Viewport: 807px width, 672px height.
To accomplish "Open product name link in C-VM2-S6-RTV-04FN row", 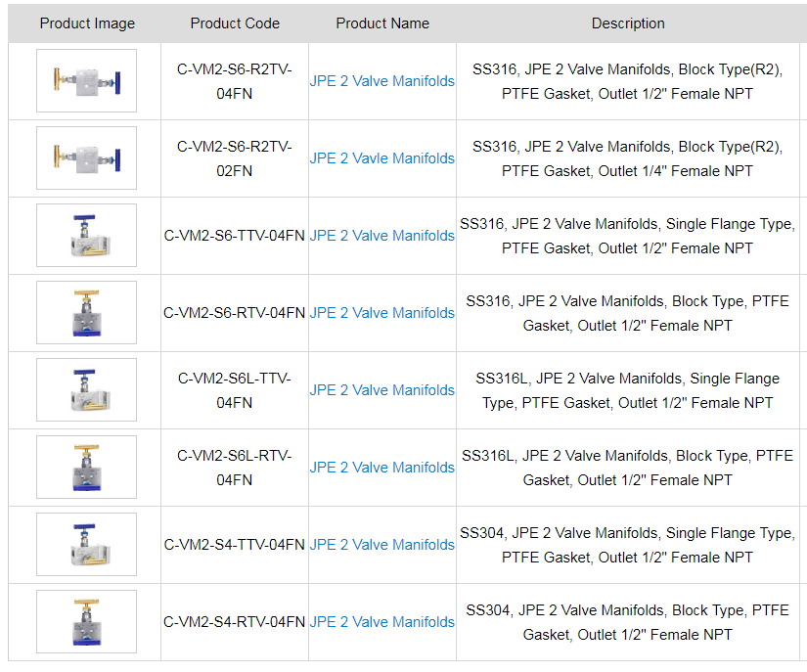I will click(381, 313).
